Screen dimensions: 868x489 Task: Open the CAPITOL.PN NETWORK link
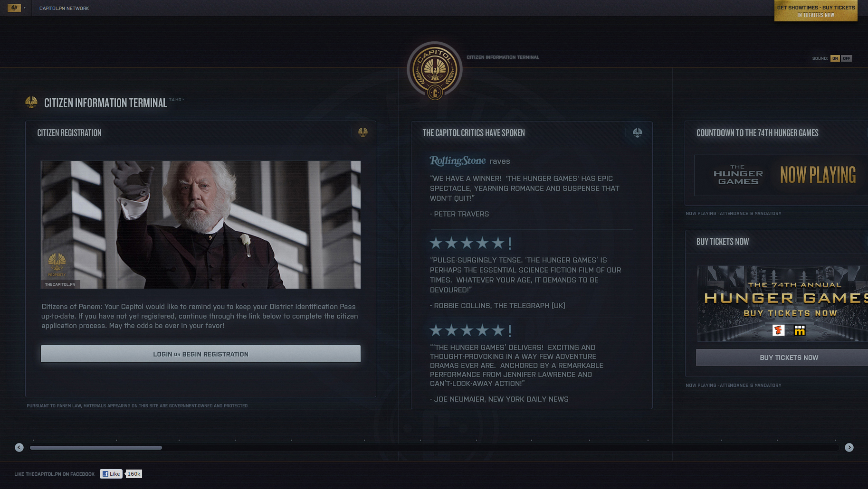64,8
